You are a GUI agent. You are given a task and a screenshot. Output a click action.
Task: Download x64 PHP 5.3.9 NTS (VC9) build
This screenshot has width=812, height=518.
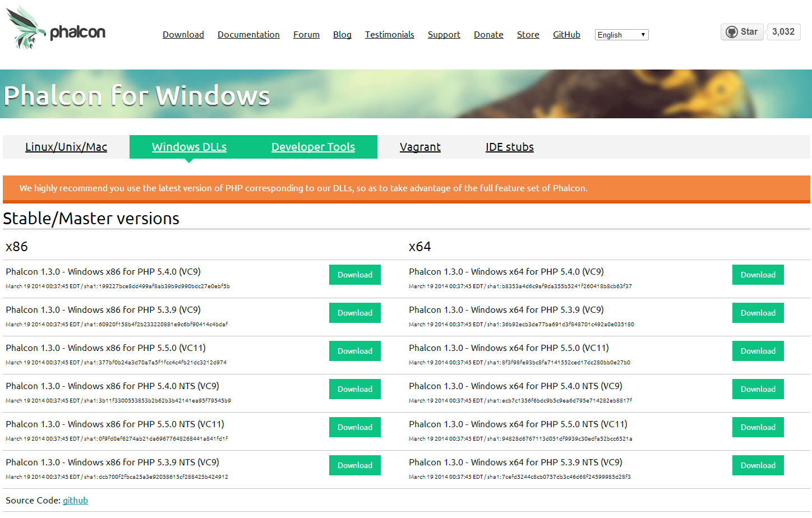click(758, 465)
